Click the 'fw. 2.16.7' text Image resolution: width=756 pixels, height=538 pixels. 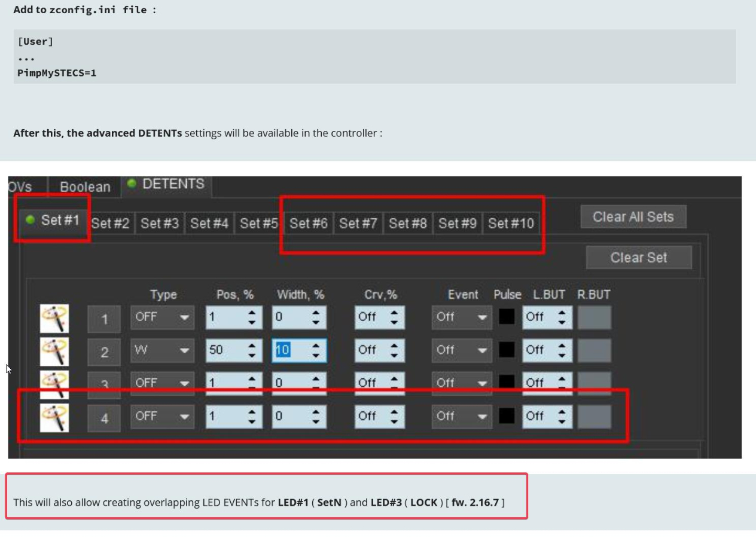point(475,502)
